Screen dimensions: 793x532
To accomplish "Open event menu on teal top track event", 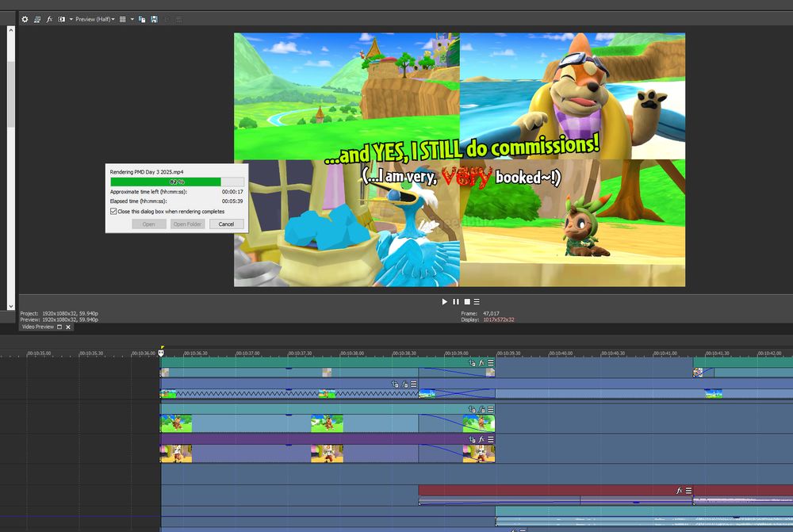I will point(491,362).
